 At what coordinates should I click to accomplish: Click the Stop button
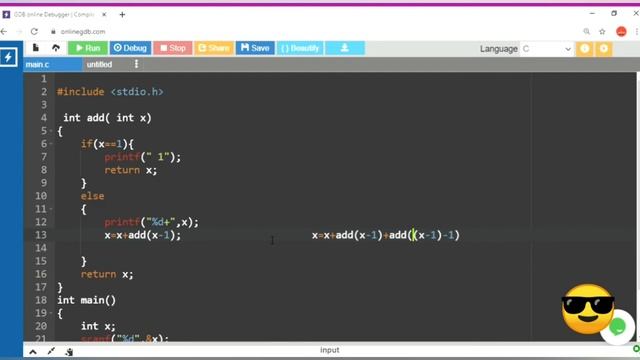tap(173, 48)
